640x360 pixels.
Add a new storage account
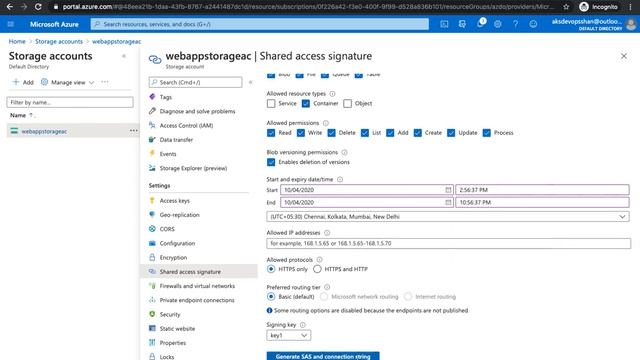[23, 82]
